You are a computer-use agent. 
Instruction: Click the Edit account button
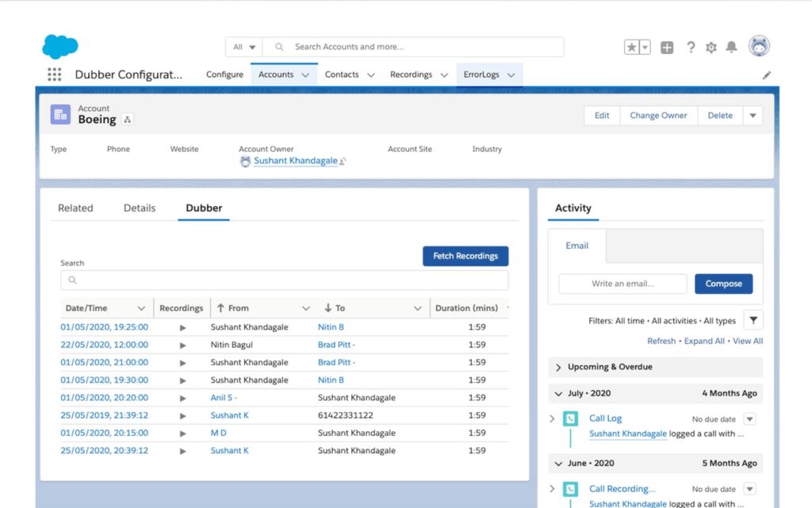pyautogui.click(x=602, y=116)
